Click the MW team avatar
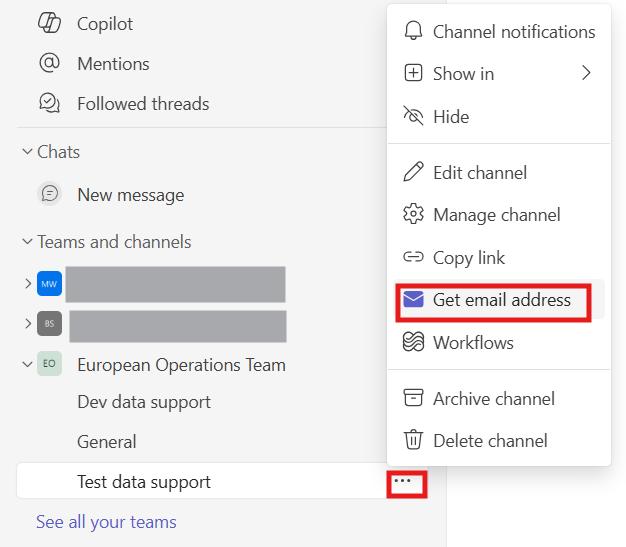 pyautogui.click(x=50, y=283)
